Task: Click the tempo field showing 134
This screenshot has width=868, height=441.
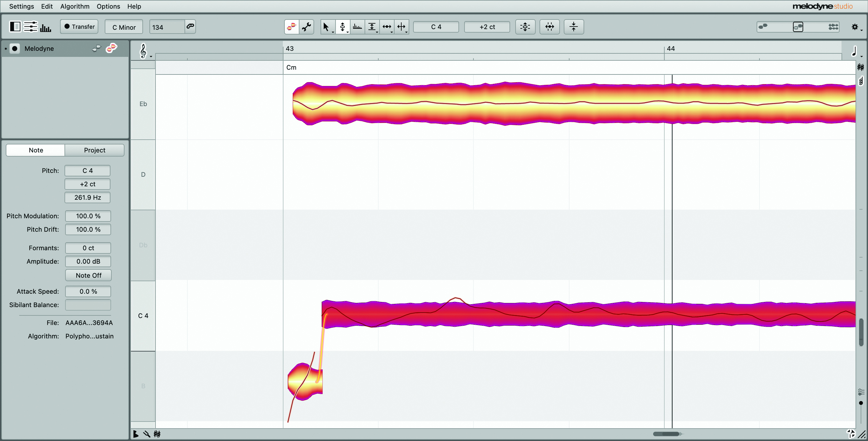Action: coord(167,27)
